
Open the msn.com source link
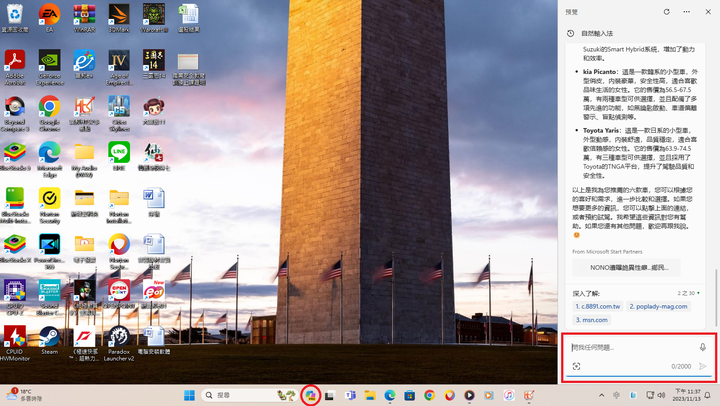(591, 320)
